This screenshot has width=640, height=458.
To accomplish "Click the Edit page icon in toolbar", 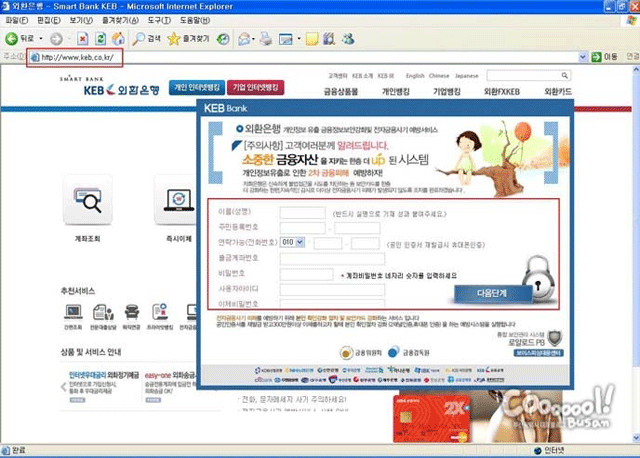I will pos(286,39).
